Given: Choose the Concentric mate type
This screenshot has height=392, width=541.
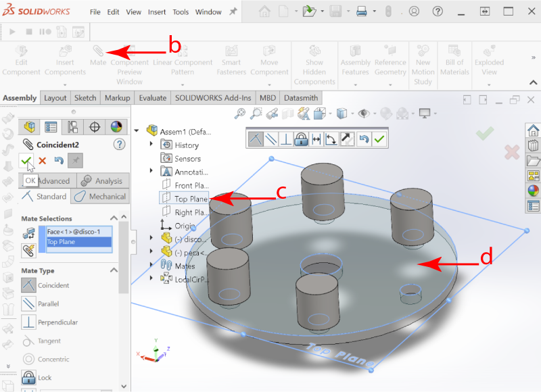Looking at the screenshot, I should (x=45, y=359).
